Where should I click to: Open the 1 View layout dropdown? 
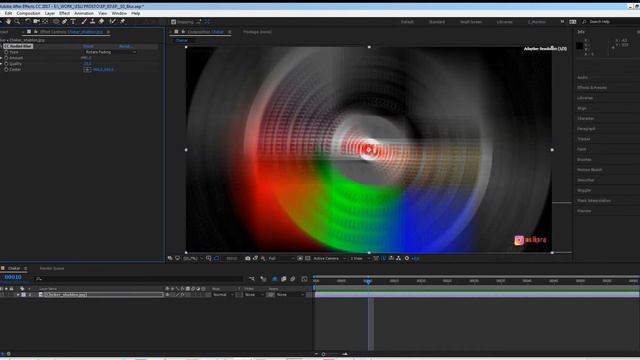(x=360, y=258)
